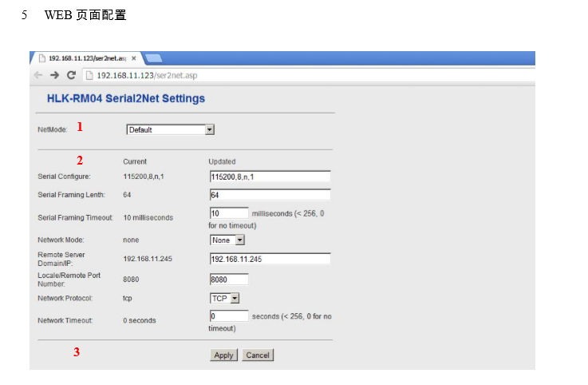
Task: Click the page icon in address bar
Action: point(89,75)
